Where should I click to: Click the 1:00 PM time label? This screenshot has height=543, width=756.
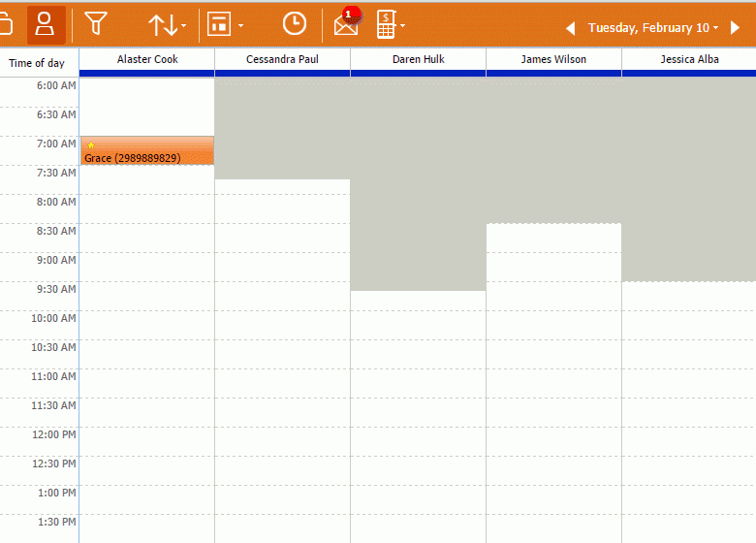click(x=57, y=493)
